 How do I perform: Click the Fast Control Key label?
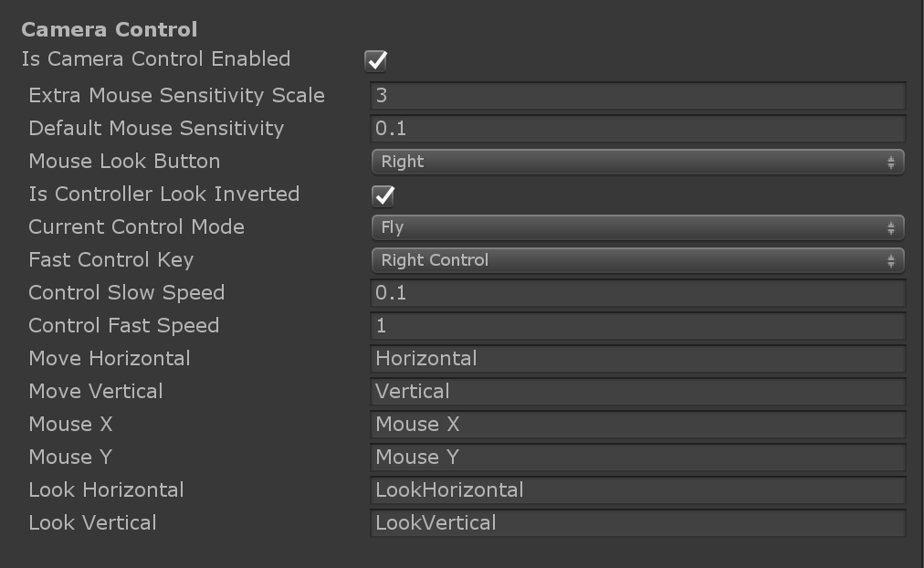(110, 260)
